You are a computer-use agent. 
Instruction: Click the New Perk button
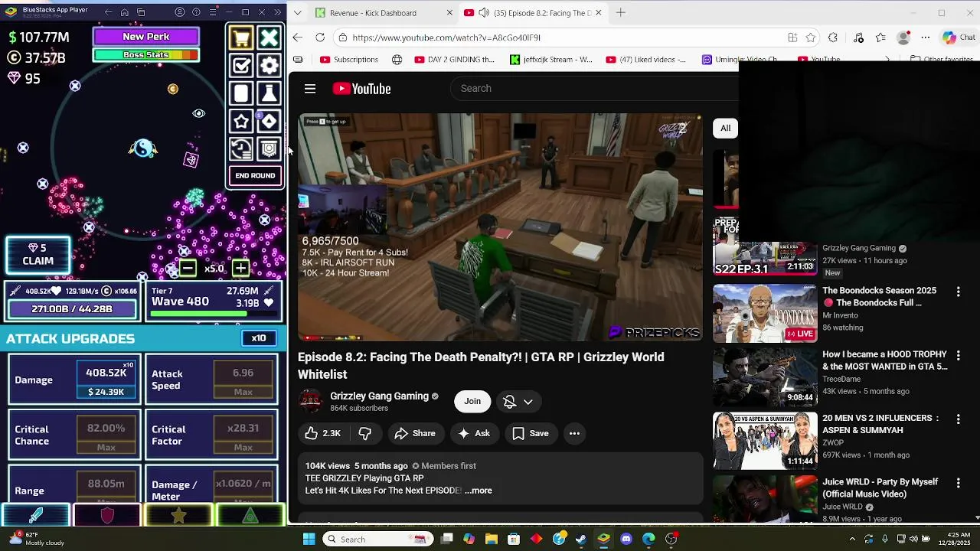146,37
